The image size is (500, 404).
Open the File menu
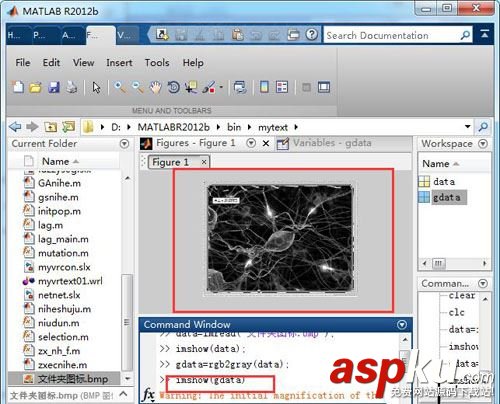(x=23, y=63)
